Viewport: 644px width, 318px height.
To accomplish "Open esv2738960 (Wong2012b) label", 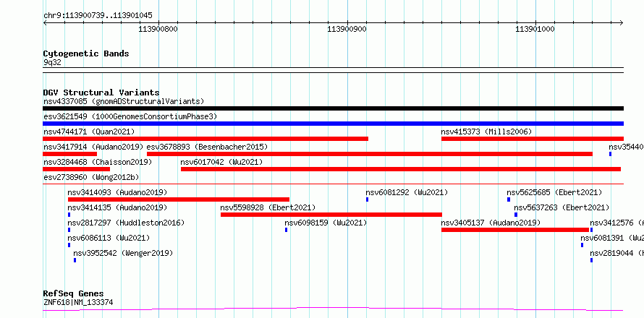I will [x=91, y=177].
